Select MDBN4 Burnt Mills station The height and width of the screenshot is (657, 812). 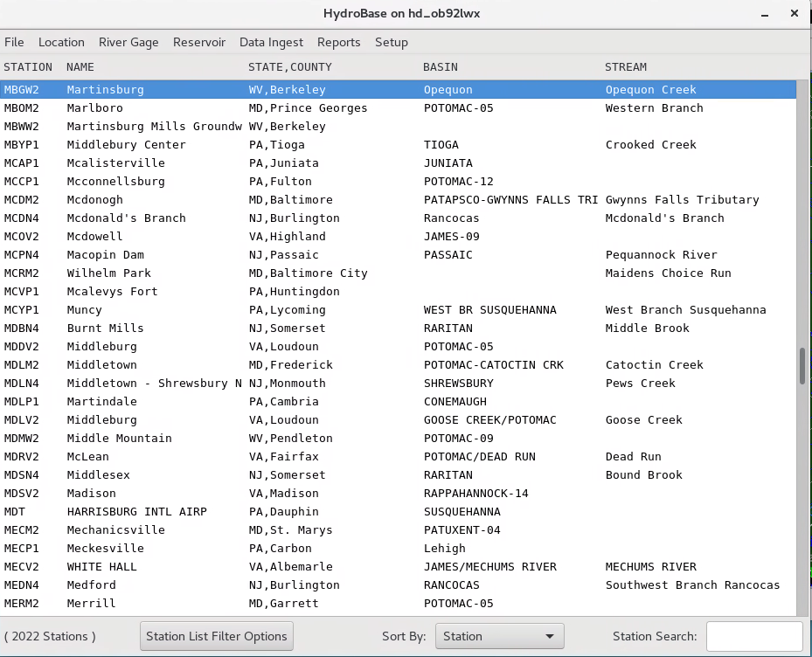coord(398,328)
